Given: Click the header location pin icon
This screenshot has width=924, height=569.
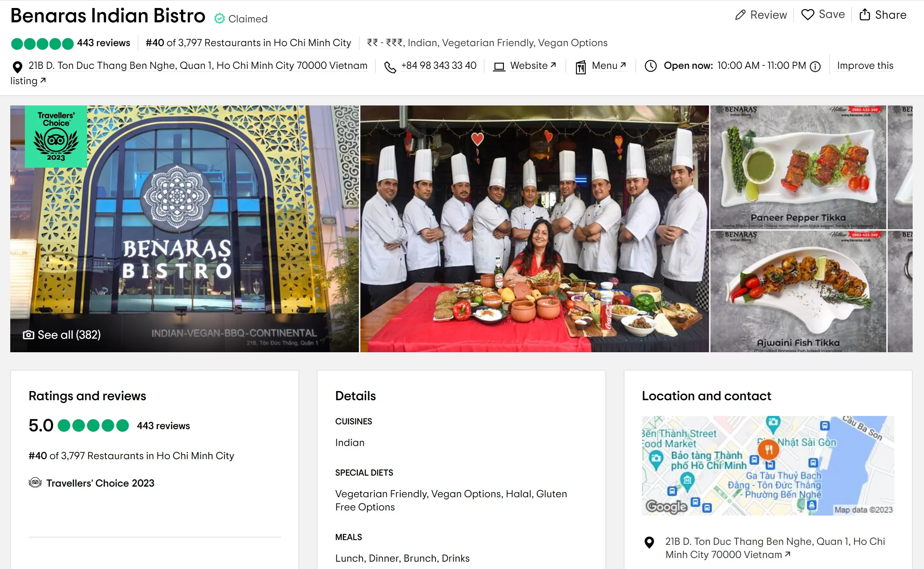Looking at the screenshot, I should pos(17,67).
